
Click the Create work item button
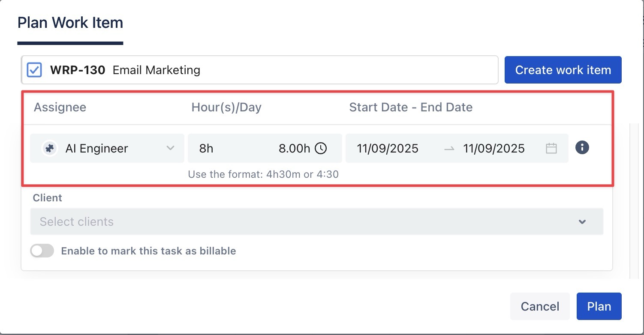[563, 70]
